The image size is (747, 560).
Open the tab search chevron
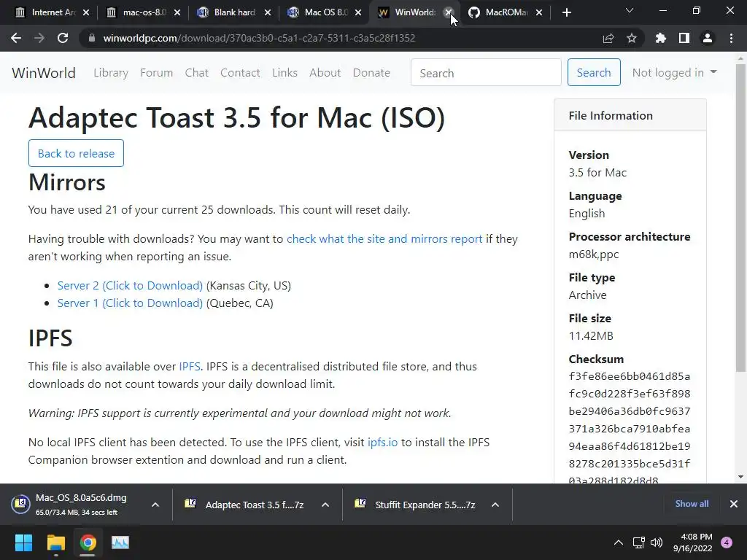point(630,10)
